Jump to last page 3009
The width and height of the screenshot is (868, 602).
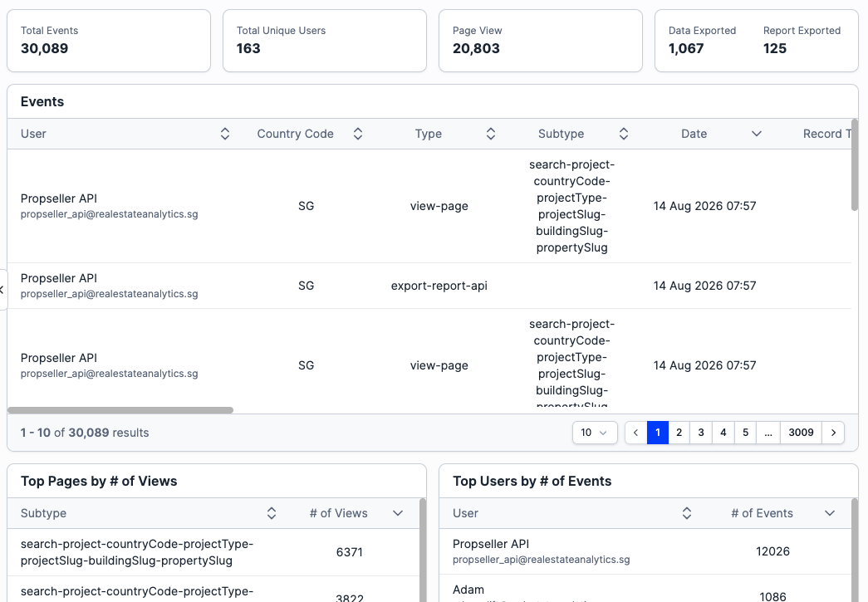click(x=801, y=433)
